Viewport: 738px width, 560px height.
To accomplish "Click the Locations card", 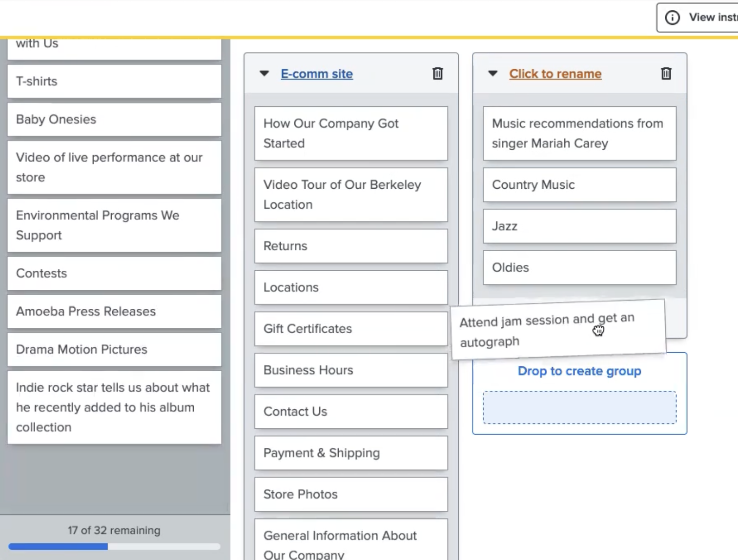I will coord(351,287).
